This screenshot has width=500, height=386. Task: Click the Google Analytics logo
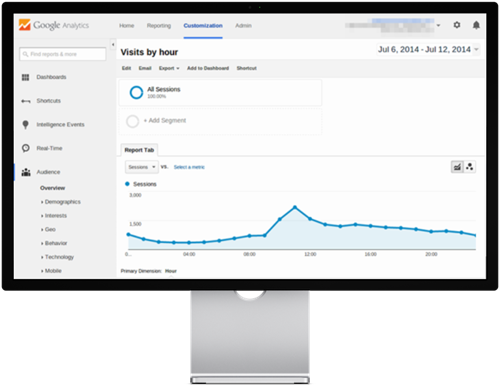54,25
